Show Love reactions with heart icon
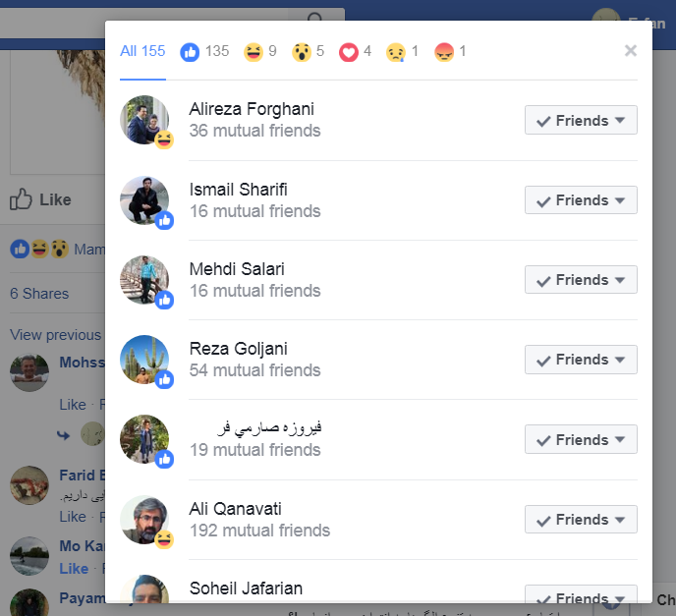 pos(355,52)
